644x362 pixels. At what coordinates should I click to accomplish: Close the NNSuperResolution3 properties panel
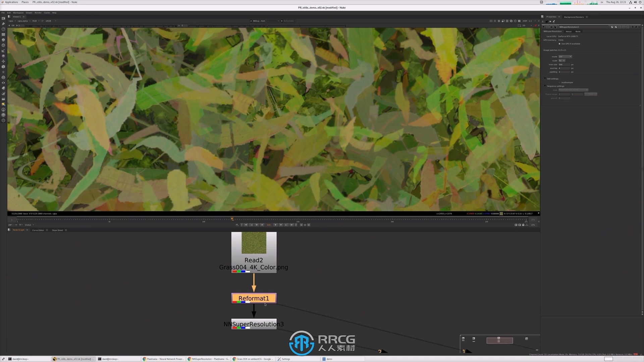tap(639, 27)
